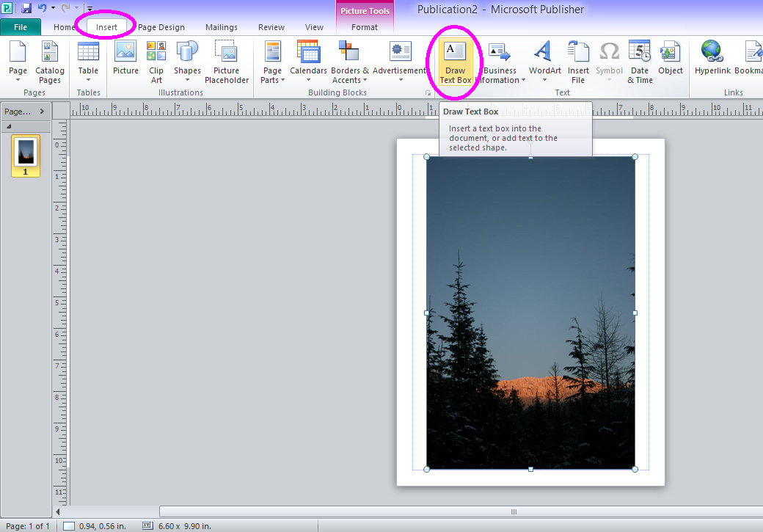Insert a Table from the ribbon

88,62
